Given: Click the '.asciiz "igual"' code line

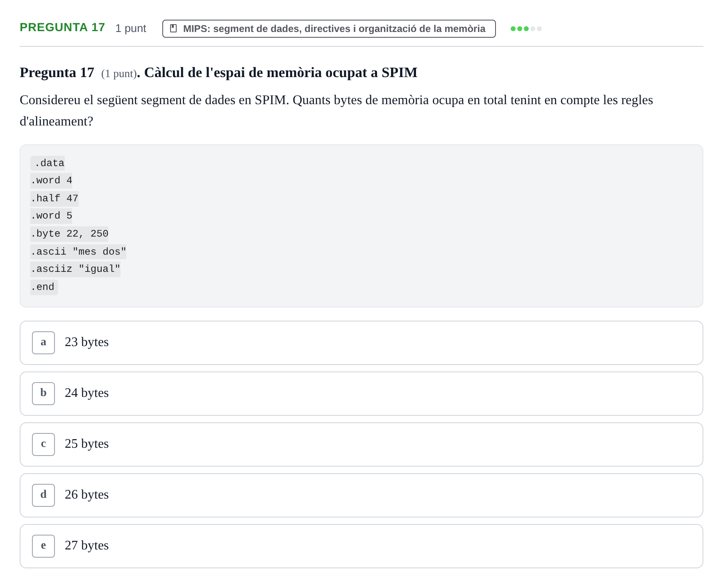Looking at the screenshot, I should click(x=75, y=269).
